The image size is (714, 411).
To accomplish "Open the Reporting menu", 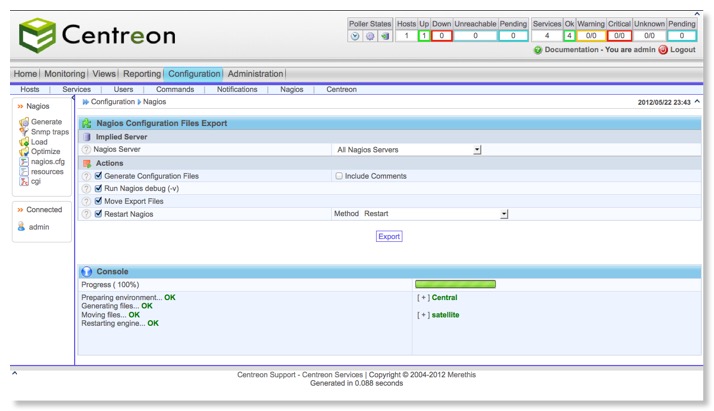I will click(x=142, y=74).
